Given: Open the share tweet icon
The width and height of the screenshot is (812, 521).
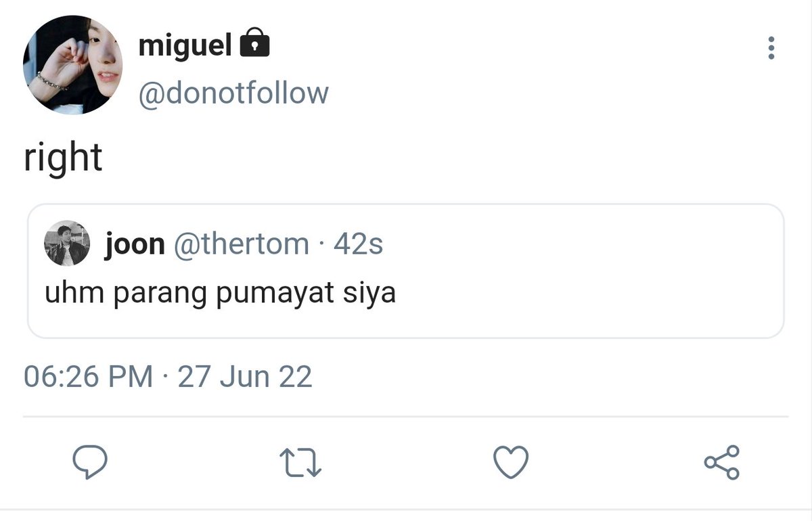Looking at the screenshot, I should [722, 462].
